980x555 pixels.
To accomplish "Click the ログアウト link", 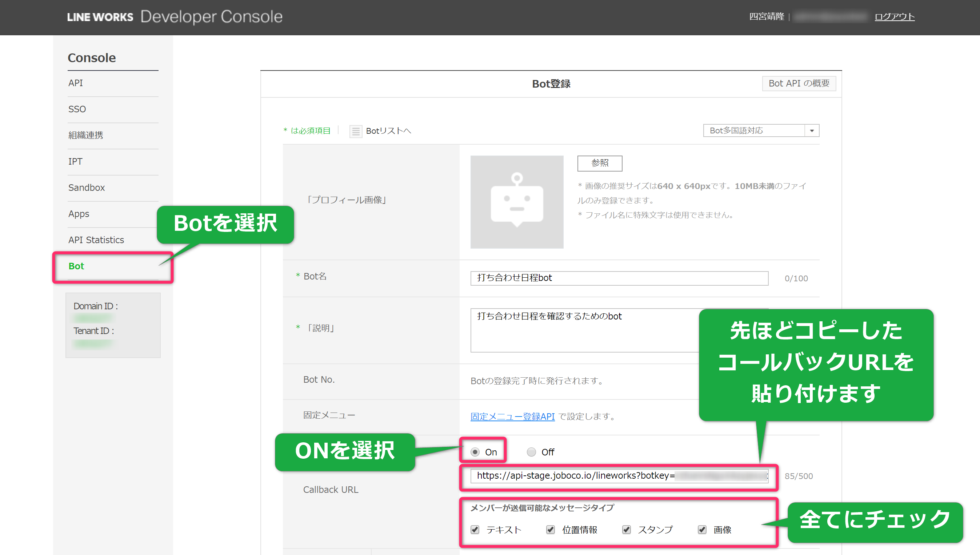I will [894, 17].
